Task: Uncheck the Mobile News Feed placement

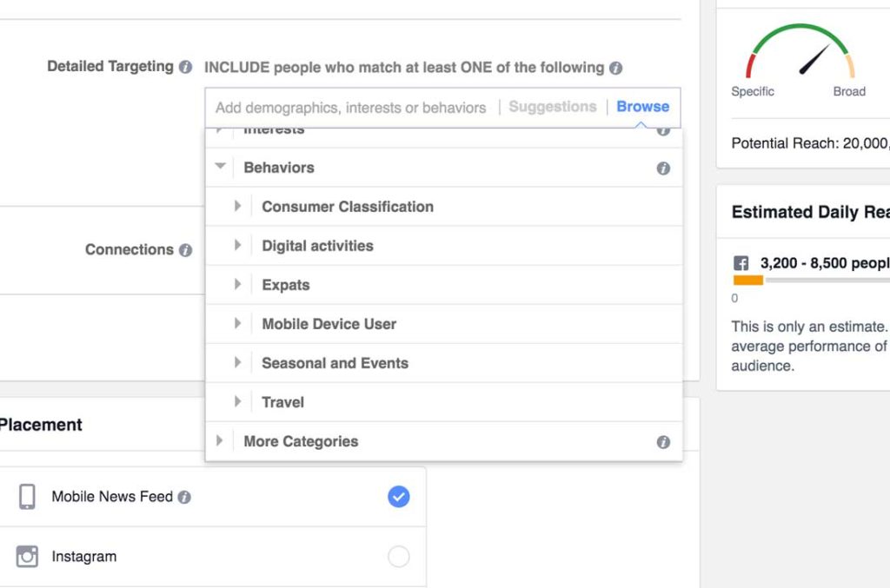Action: pyautogui.click(x=398, y=497)
